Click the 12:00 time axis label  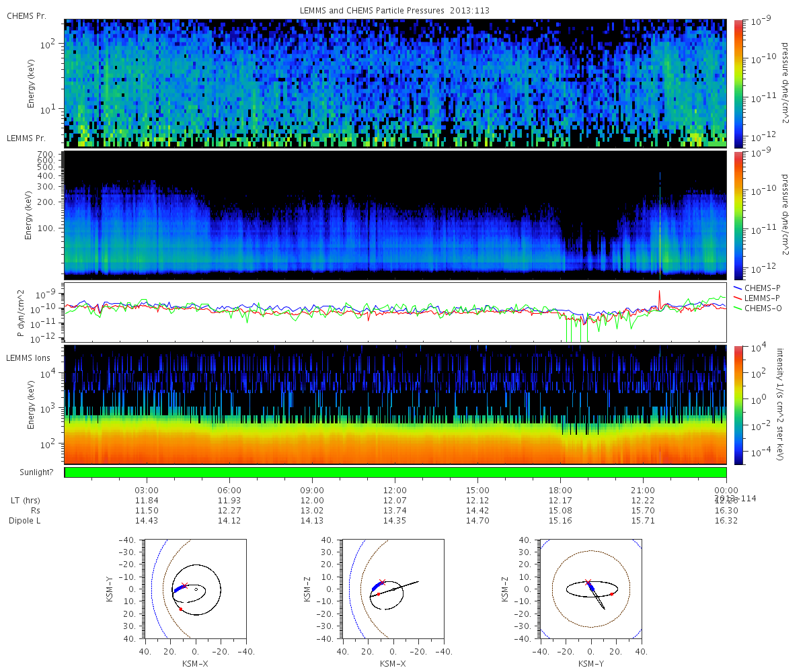395,490
